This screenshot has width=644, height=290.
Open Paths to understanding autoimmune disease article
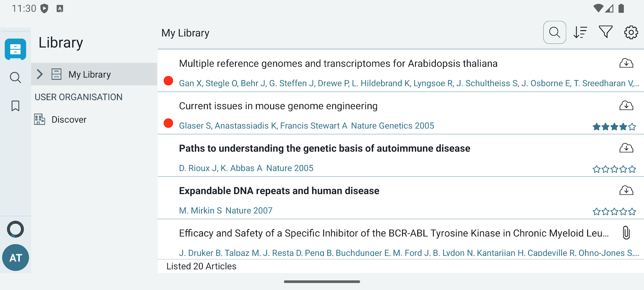click(x=325, y=149)
